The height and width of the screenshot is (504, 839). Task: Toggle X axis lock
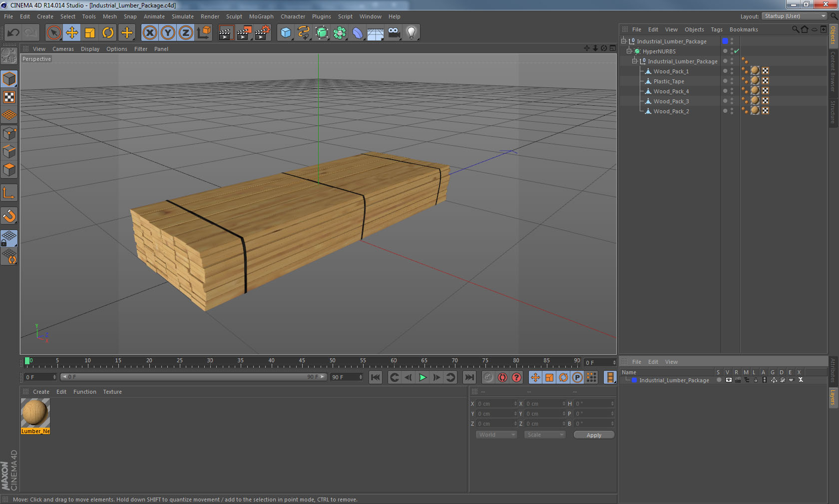pos(149,33)
